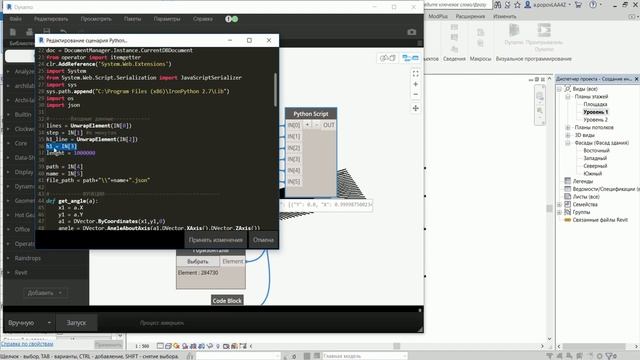The image size is (640, 360).
Task: Switch to background 3D preview navigation icon
Action: click(388, 58)
